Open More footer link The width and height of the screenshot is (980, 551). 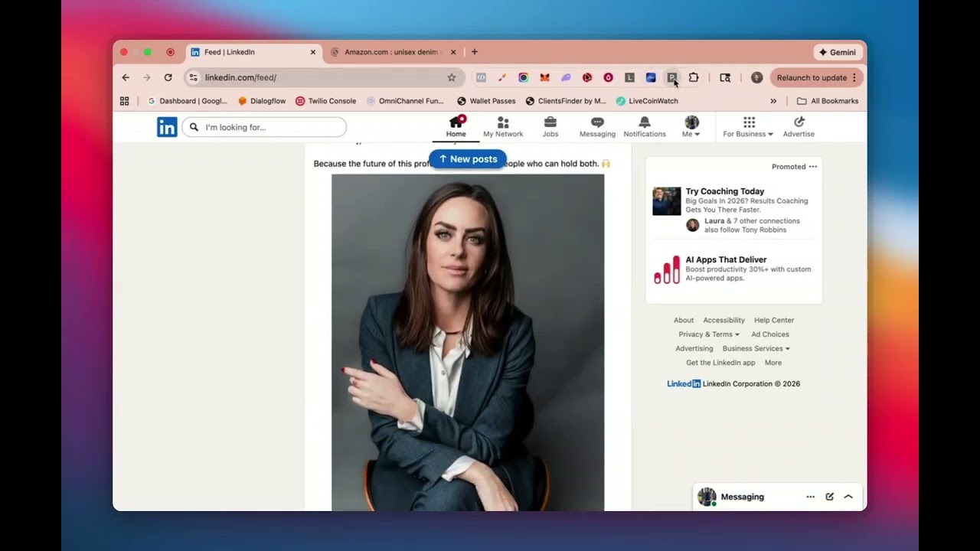[773, 363]
